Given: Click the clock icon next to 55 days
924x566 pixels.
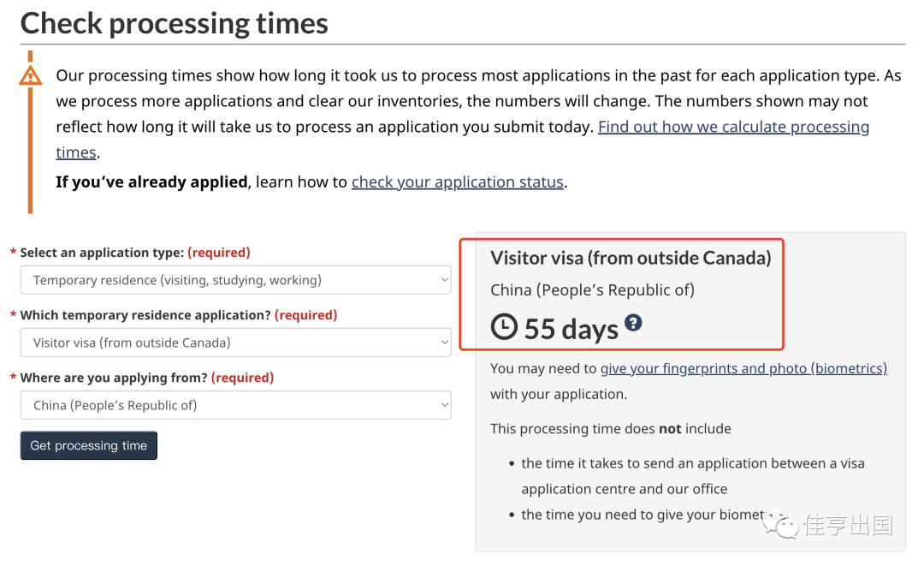Looking at the screenshot, I should click(x=504, y=326).
